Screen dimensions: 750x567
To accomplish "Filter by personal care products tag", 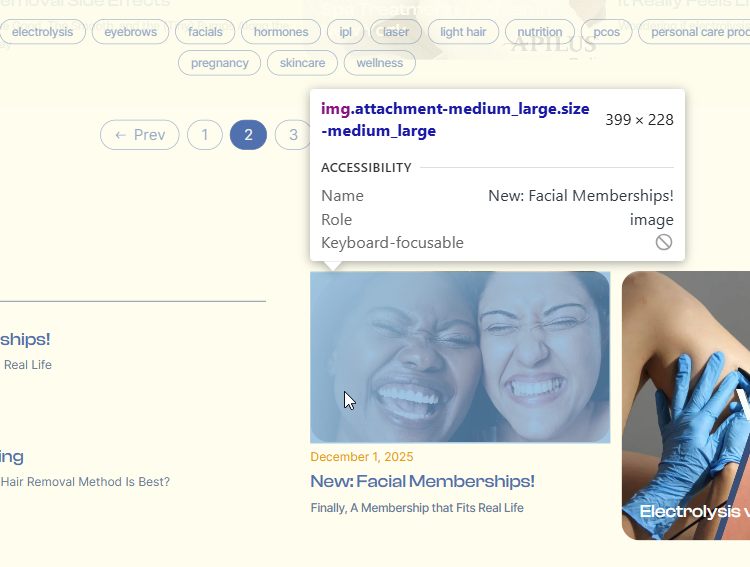I will pos(695,32).
